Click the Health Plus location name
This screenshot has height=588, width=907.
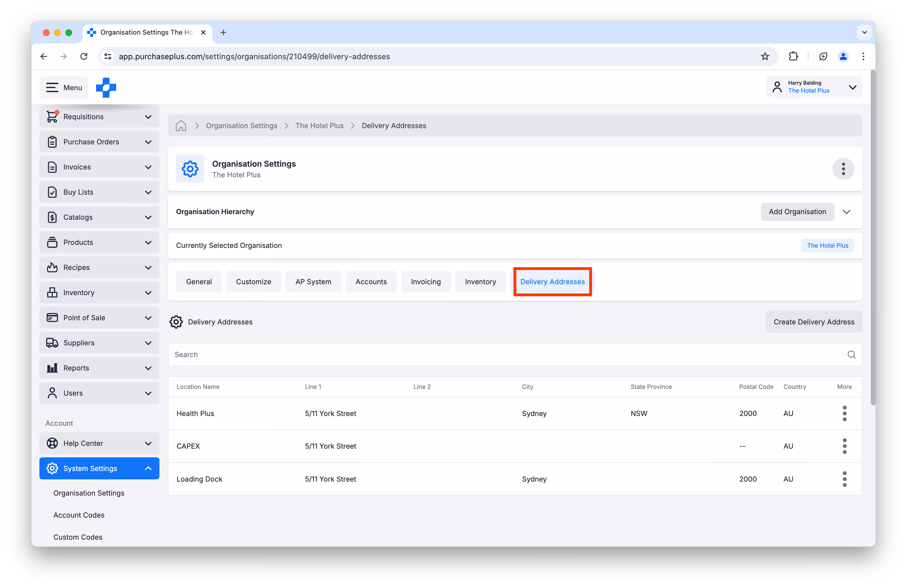point(195,414)
